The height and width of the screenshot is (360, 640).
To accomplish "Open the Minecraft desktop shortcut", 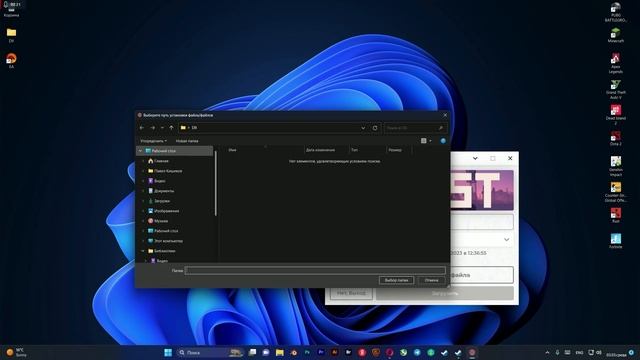I will pos(616,35).
